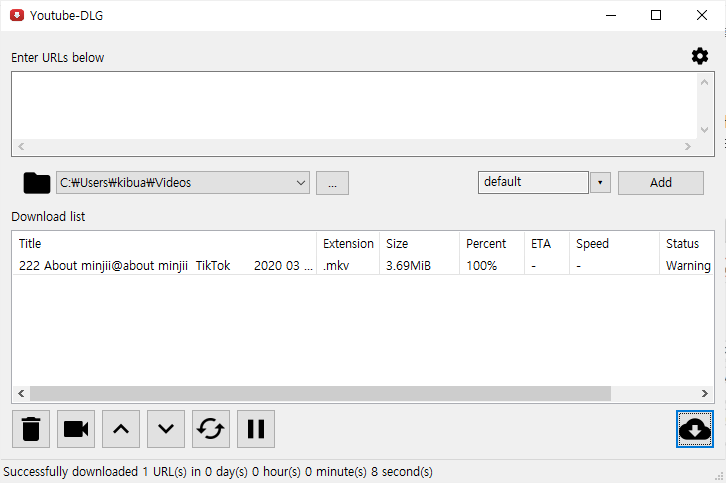This screenshot has width=726, height=483.
Task: Expand the save path C:\Users\kibua\Videos dropdown
Action: coord(301,182)
